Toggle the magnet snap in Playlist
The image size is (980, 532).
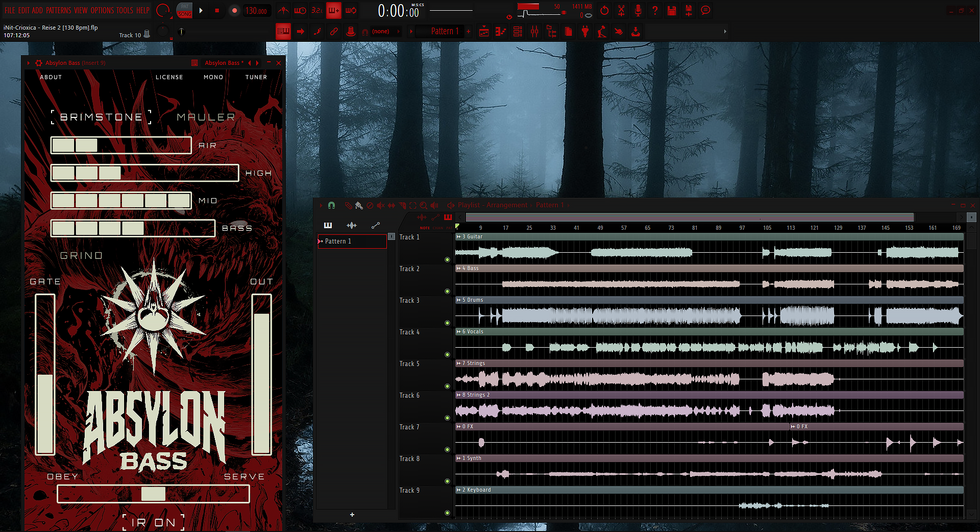pyautogui.click(x=331, y=205)
